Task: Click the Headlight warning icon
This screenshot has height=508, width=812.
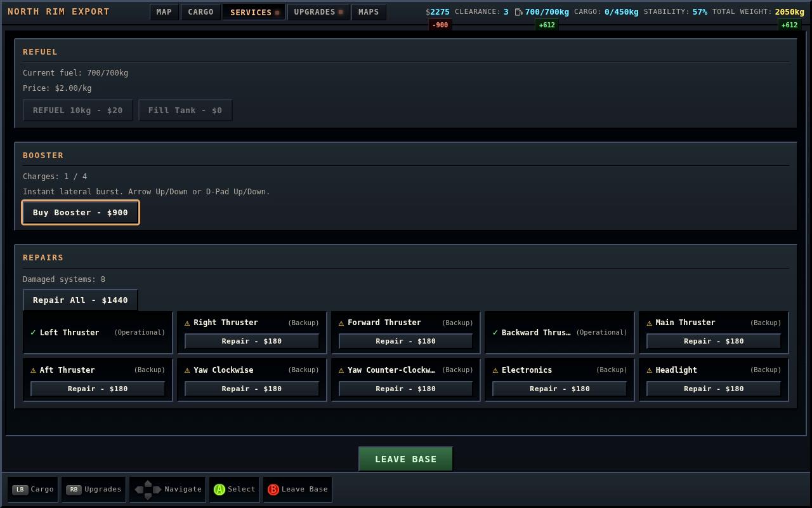Action: point(649,370)
